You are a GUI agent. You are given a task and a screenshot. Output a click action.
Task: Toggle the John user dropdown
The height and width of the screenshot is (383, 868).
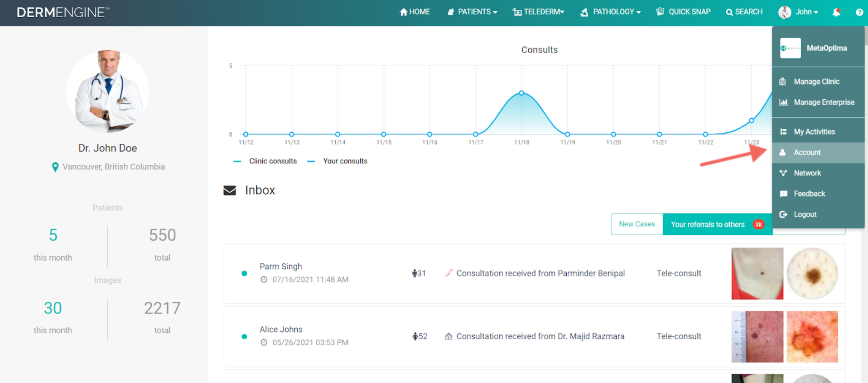(798, 12)
